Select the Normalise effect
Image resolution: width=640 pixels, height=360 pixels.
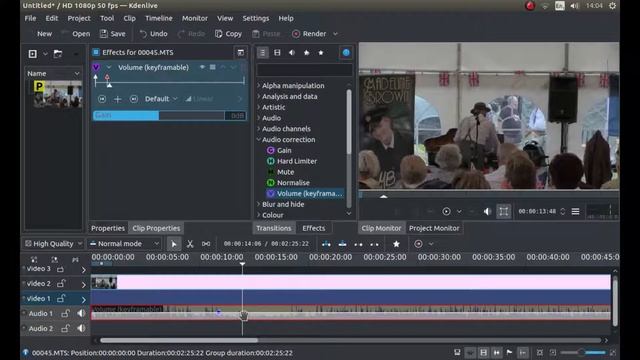(x=293, y=183)
